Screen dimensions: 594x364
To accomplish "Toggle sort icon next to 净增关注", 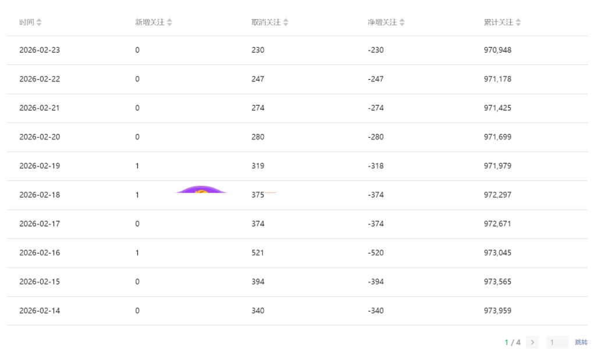I will click(x=402, y=22).
